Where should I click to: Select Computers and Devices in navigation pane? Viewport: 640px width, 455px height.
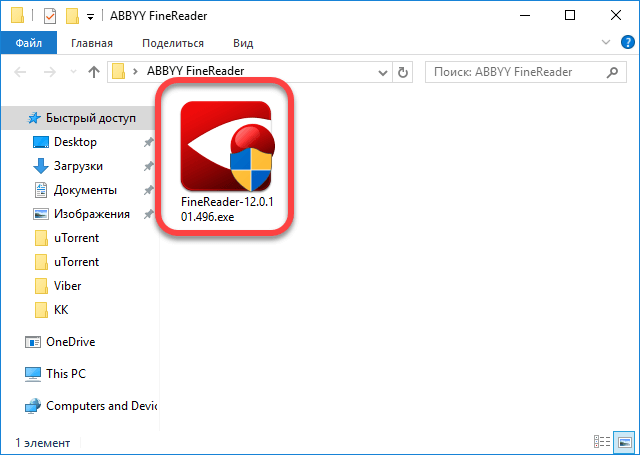click(x=101, y=406)
